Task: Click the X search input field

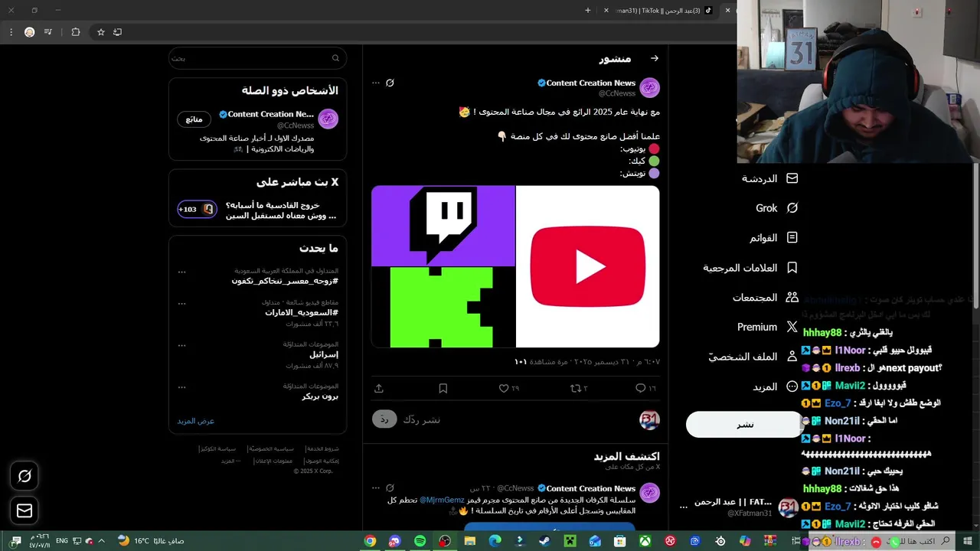Action: click(257, 58)
